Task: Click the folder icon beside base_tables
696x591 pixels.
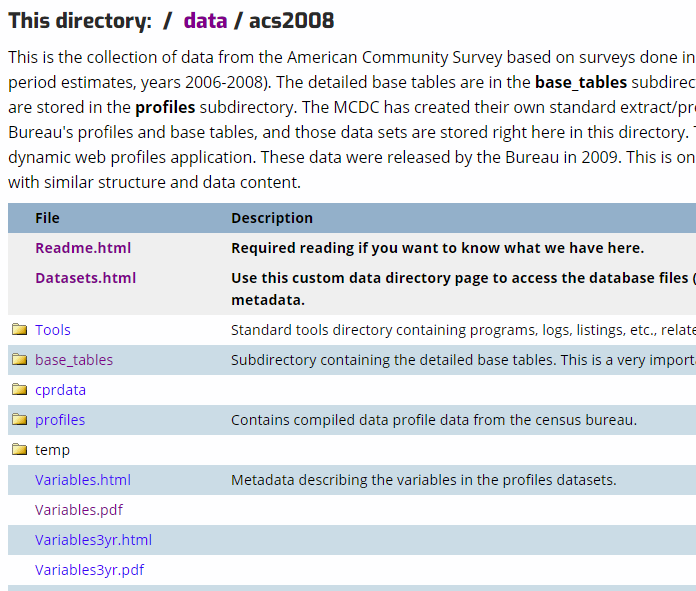Action: 19,360
